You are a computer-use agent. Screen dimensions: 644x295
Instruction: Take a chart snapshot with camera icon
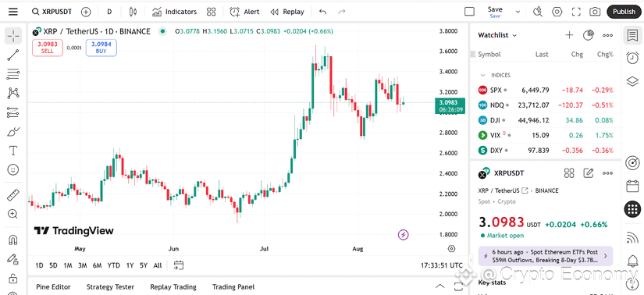coord(595,12)
